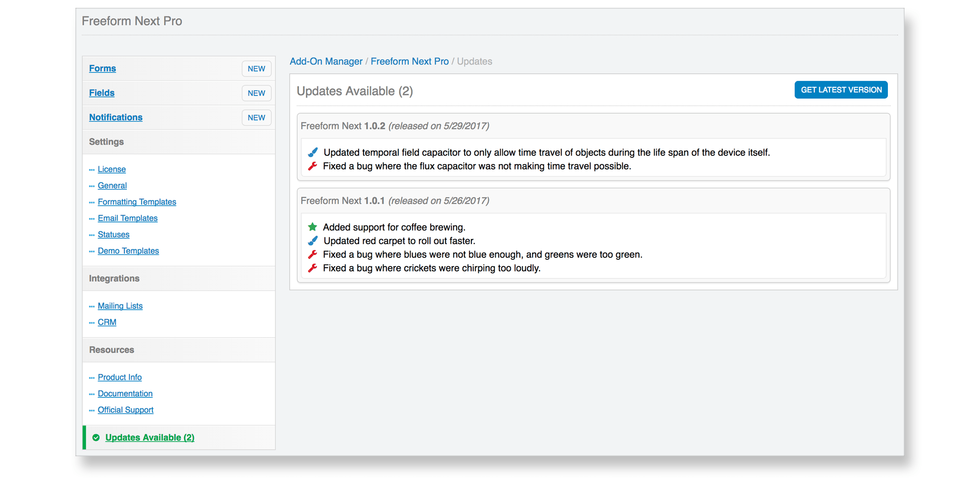This screenshot has width=980, height=490.
Task: Open Formatting Templates settings
Action: tap(137, 202)
